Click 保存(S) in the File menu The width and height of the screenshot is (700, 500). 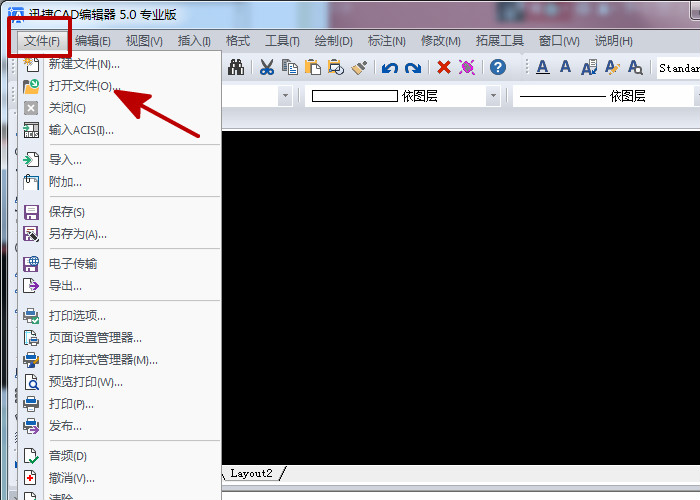pyautogui.click(x=67, y=212)
